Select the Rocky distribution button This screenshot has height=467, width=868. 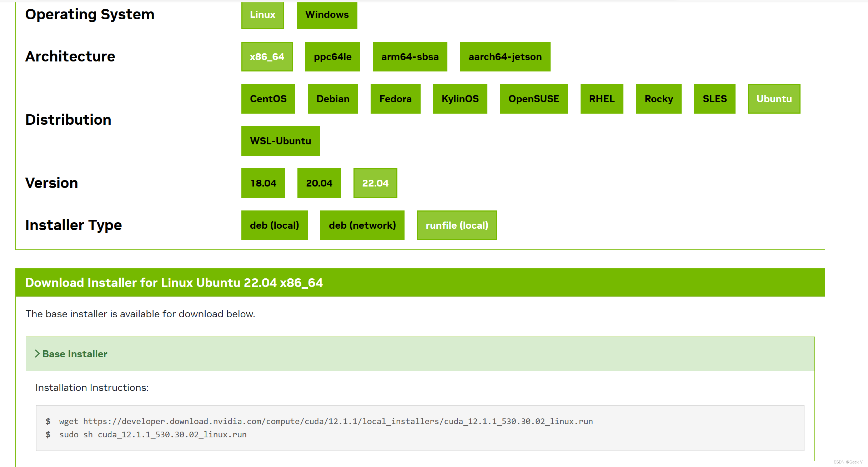658,99
